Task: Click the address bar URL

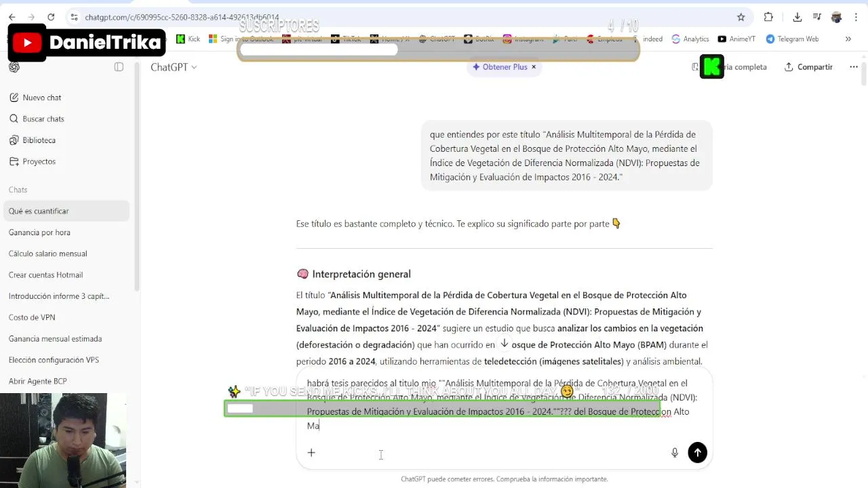Action: 182,17
